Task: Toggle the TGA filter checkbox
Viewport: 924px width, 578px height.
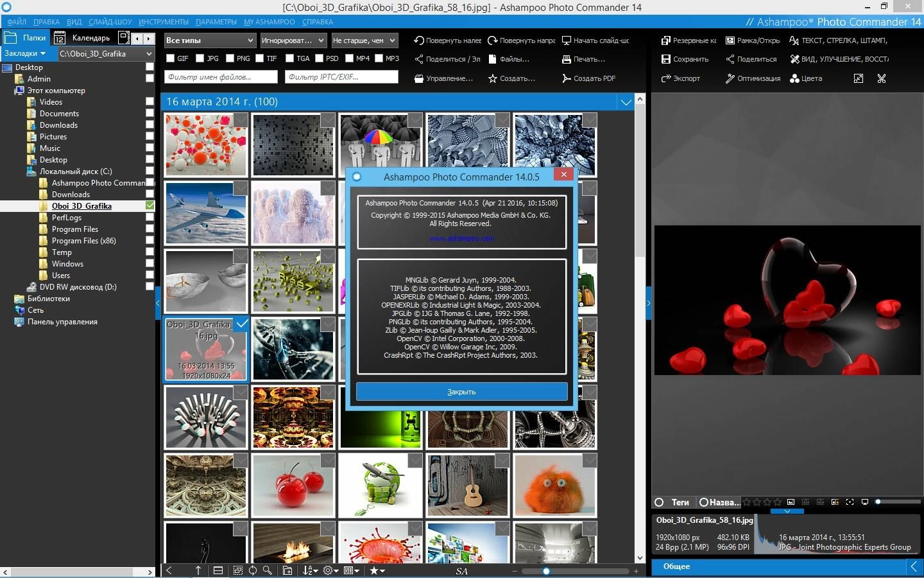Action: [x=289, y=58]
